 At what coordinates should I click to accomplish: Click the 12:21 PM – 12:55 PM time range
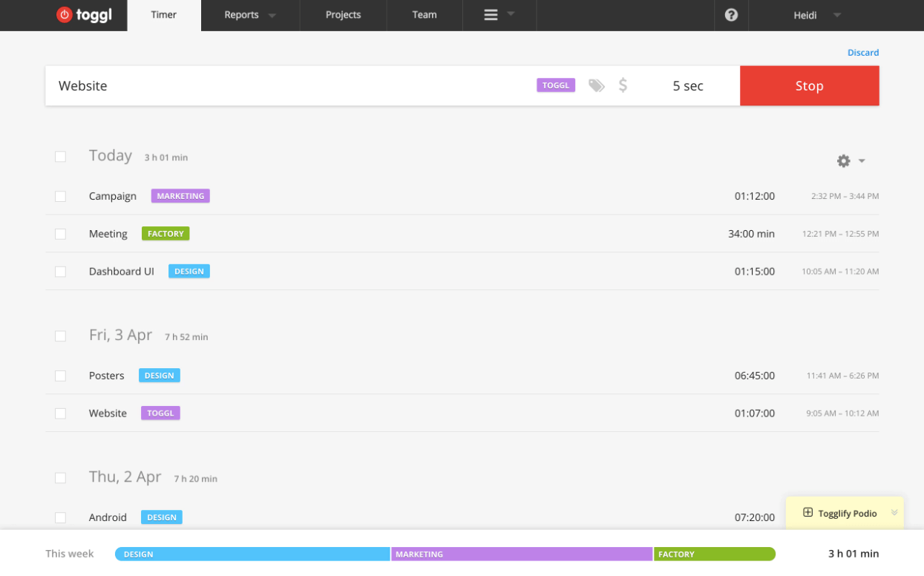[841, 234]
